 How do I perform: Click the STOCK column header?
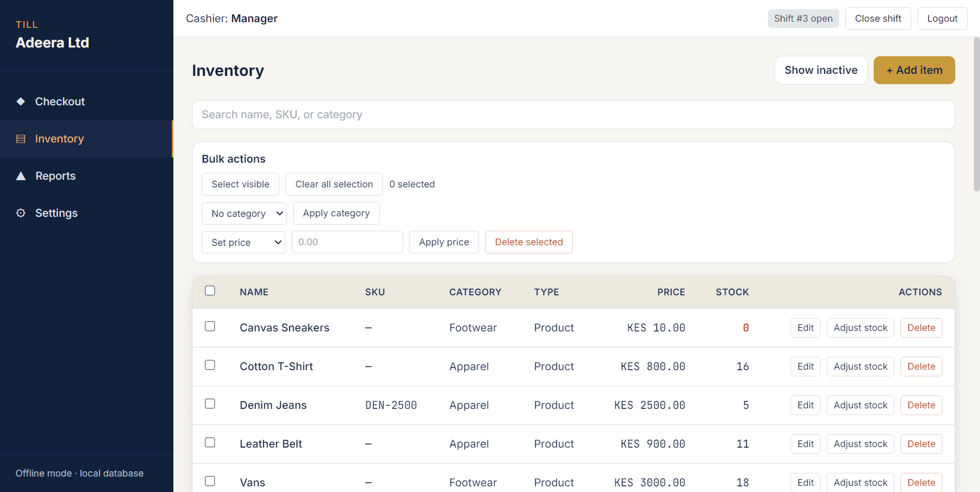click(732, 292)
